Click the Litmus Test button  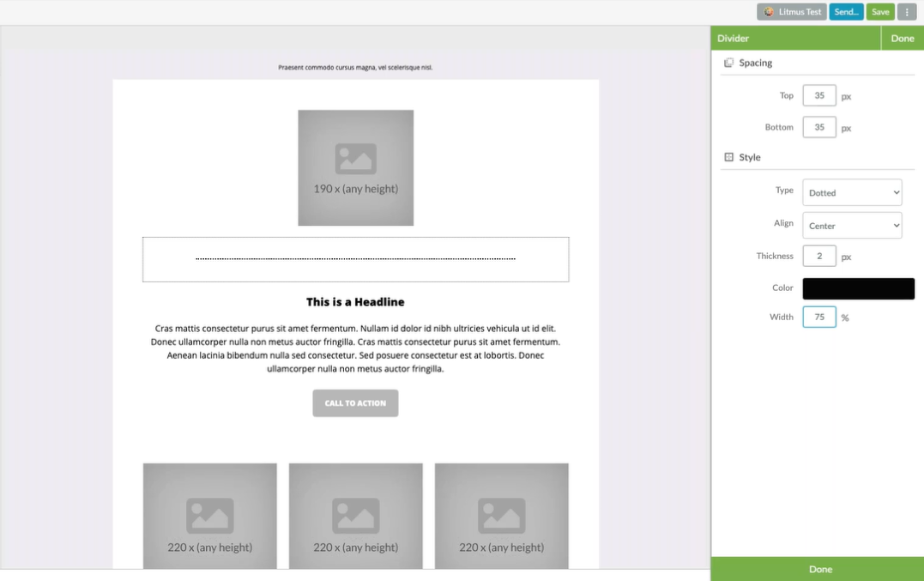(791, 12)
